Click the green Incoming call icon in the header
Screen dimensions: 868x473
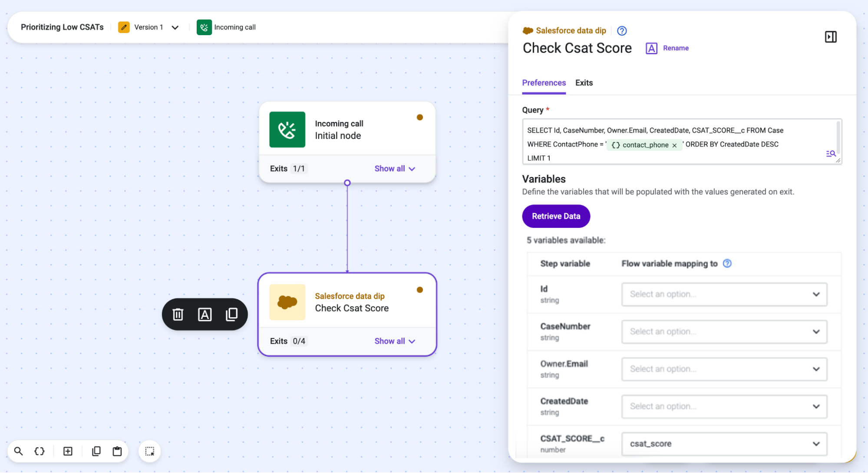coord(204,27)
